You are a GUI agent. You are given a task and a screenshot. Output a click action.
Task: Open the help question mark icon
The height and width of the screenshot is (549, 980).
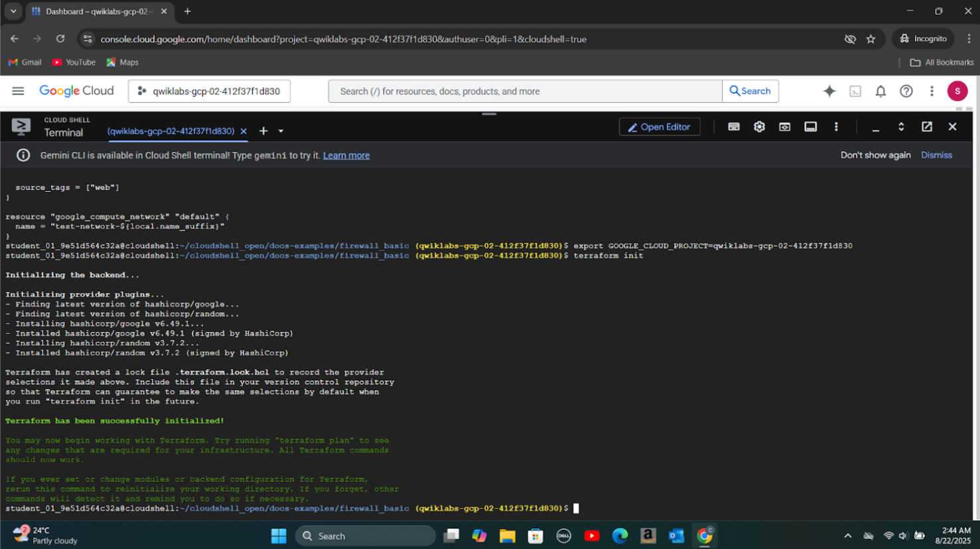[906, 92]
